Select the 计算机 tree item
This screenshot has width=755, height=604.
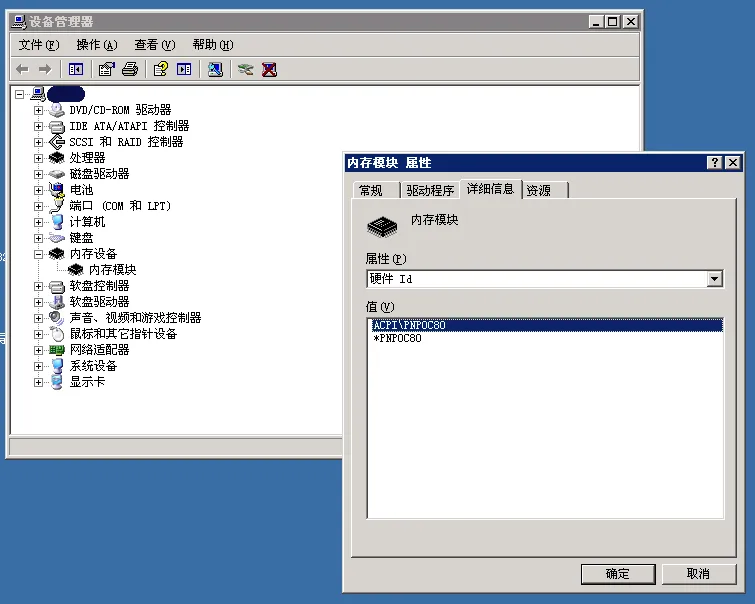click(87, 222)
